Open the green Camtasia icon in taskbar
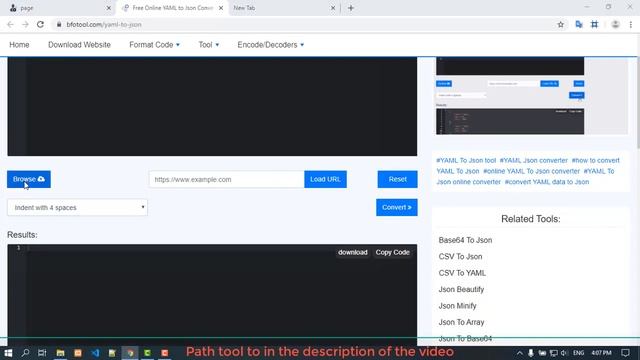This screenshot has width=640, height=360. point(147,353)
